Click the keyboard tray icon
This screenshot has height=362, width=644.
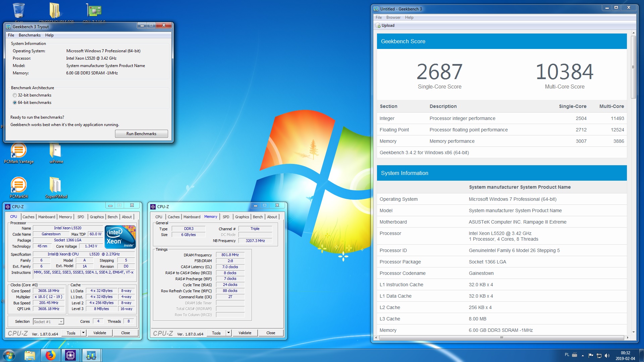click(575, 355)
